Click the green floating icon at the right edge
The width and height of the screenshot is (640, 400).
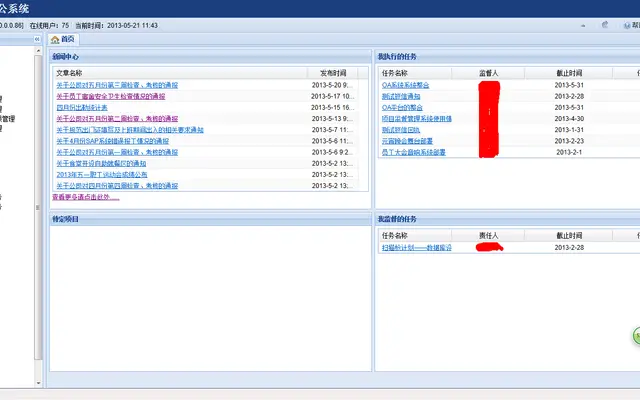click(636, 336)
